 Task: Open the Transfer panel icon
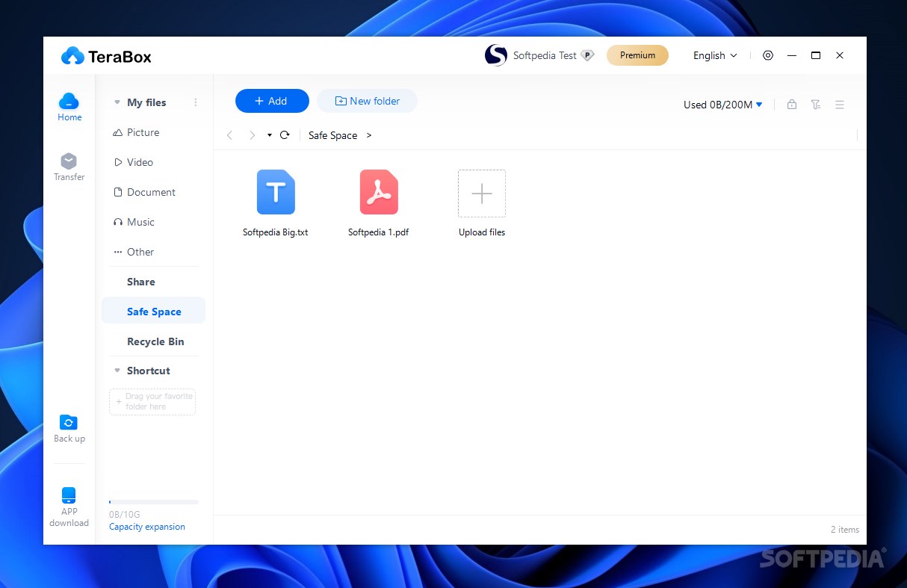69,161
